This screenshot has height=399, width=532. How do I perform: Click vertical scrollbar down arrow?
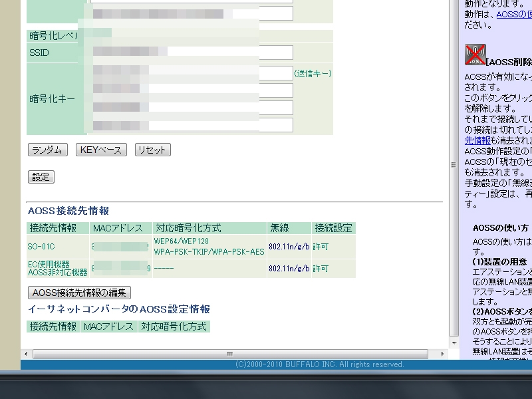coord(454,342)
